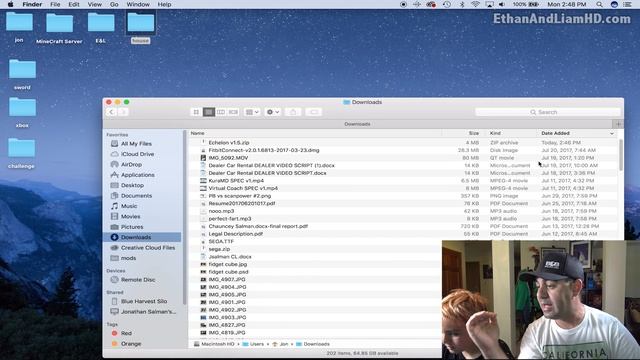
Task: Select FitbitConnect dmg file
Action: pyautogui.click(x=264, y=150)
